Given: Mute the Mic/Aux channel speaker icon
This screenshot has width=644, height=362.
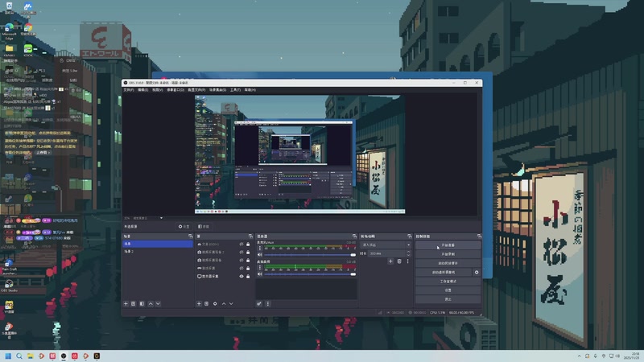Looking at the screenshot, I should [x=259, y=255].
